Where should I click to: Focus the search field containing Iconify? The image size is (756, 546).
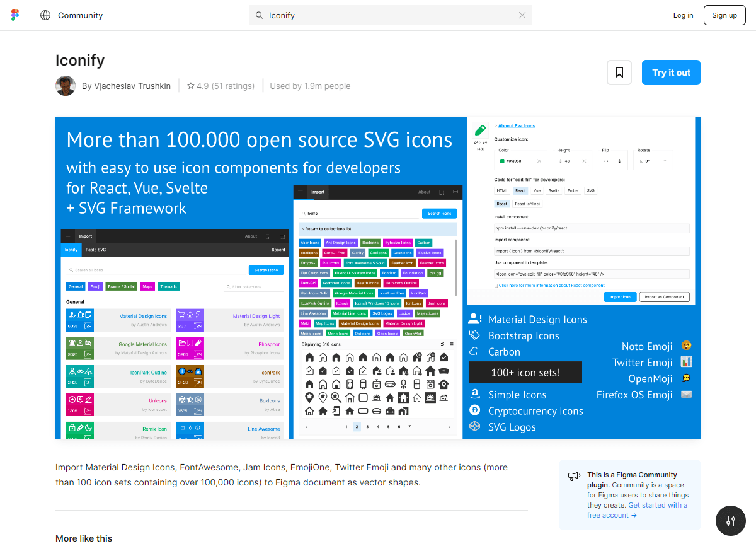(x=391, y=15)
